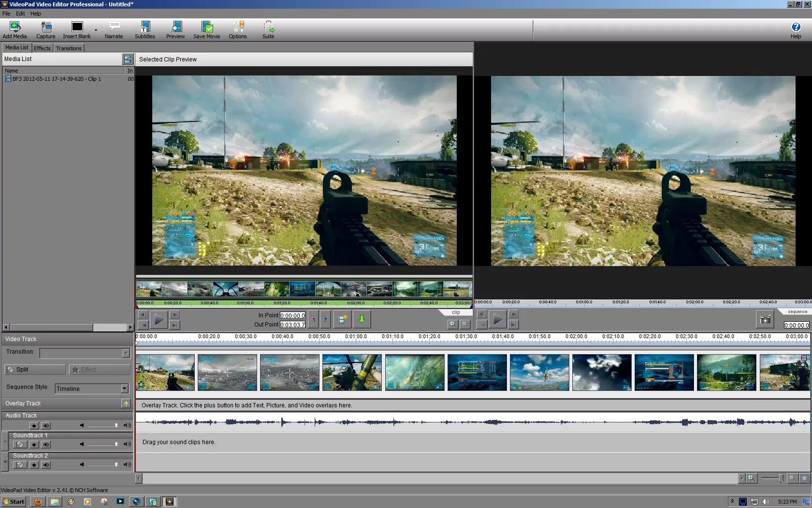Add an overlay with the plus button
Screen dimensions: 812x508
[126, 403]
